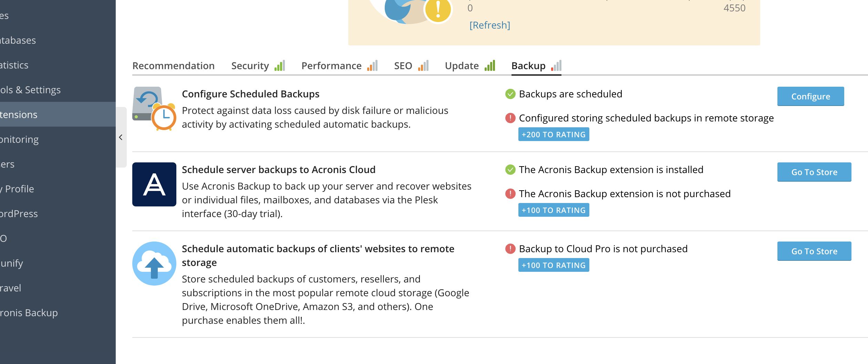This screenshot has width=868, height=364.
Task: Click green check for Acronis extension installed
Action: [510, 170]
